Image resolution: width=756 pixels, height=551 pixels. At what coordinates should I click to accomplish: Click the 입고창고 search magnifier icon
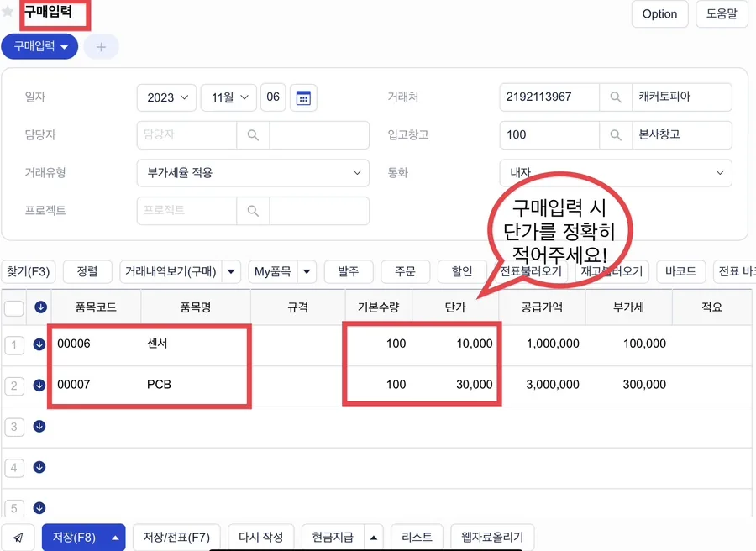coord(615,135)
